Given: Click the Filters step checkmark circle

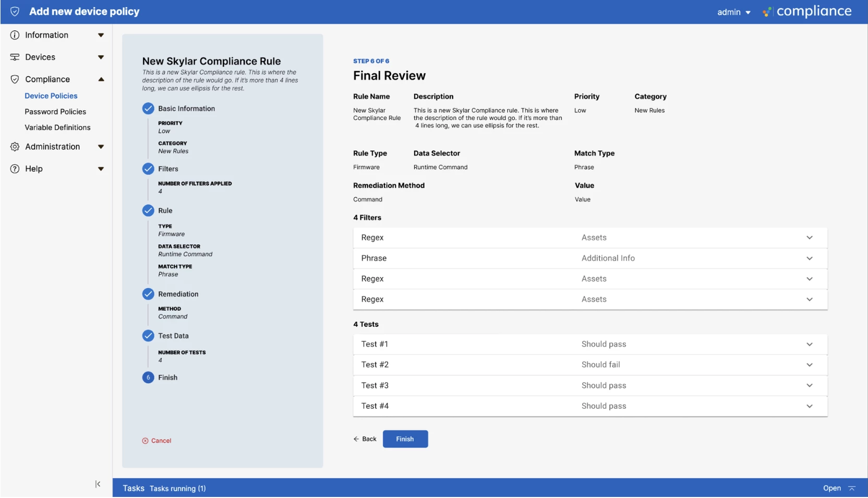Looking at the screenshot, I should [x=148, y=169].
